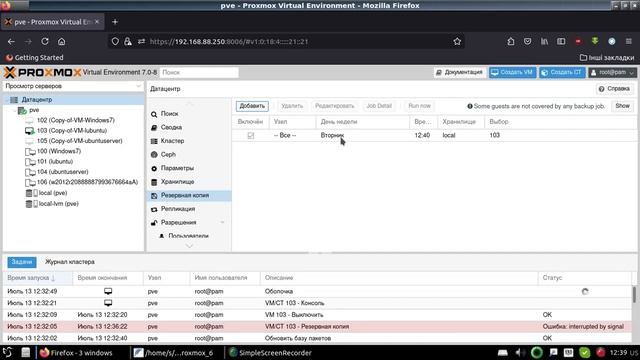Close the pve Proxmox tab
640x360 pixels.
97,22
